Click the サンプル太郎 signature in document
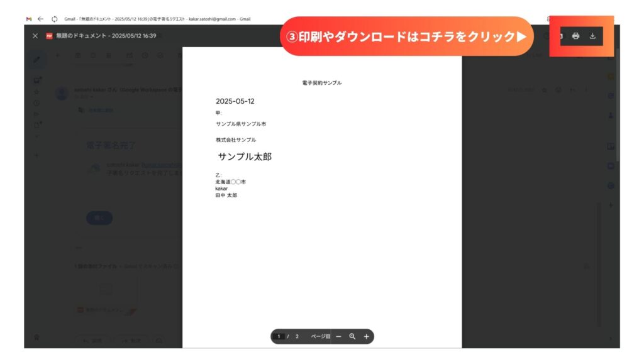Screen dimensions: 644x362 (245, 156)
